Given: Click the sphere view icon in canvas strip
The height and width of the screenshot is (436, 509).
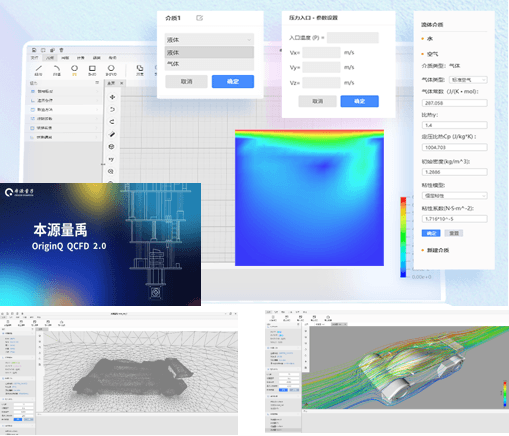Looking at the screenshot, I should 112,147.
